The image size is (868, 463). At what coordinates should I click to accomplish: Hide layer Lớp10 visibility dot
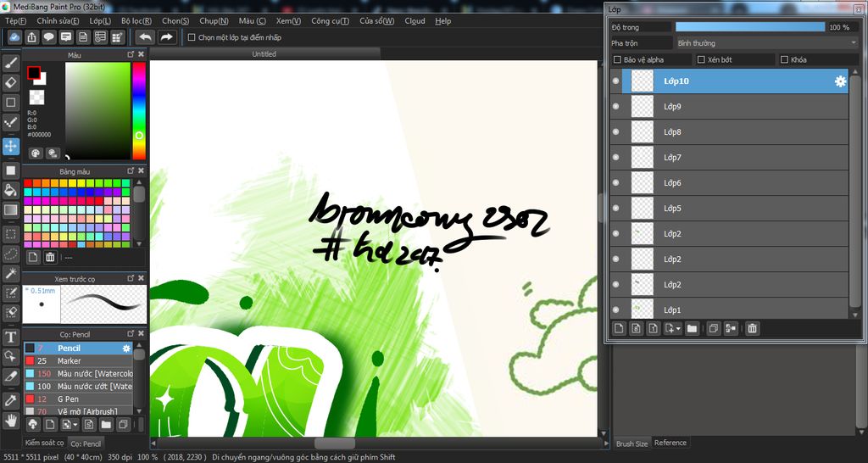(615, 81)
